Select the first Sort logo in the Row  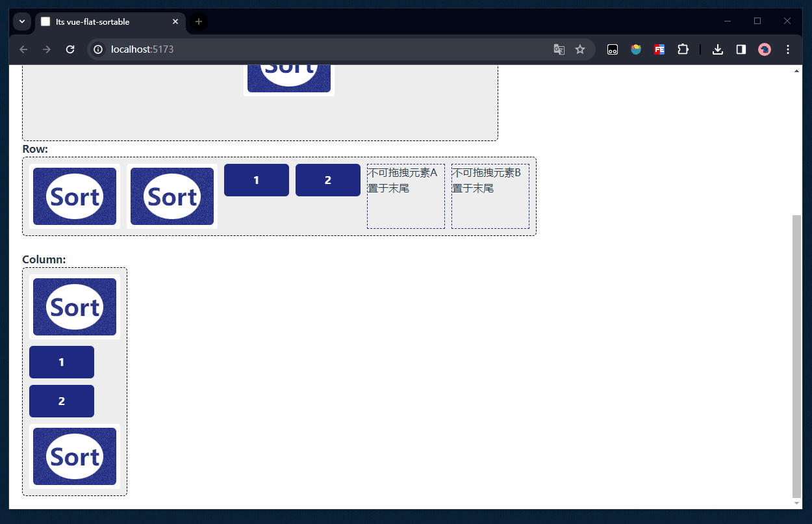[x=74, y=196]
